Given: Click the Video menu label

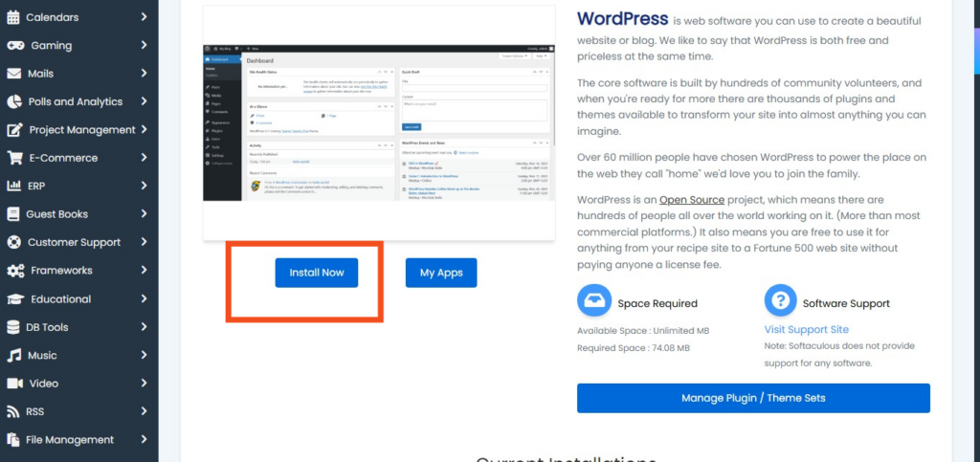Looking at the screenshot, I should click(x=44, y=384).
